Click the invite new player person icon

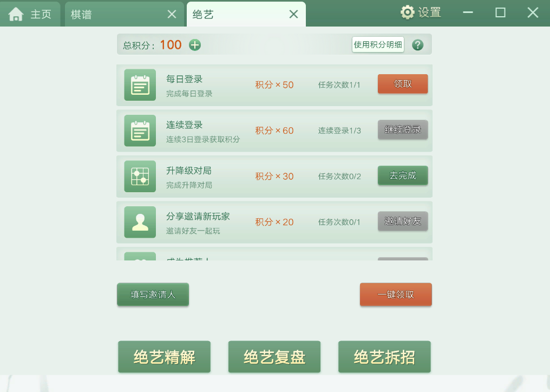pyautogui.click(x=140, y=222)
